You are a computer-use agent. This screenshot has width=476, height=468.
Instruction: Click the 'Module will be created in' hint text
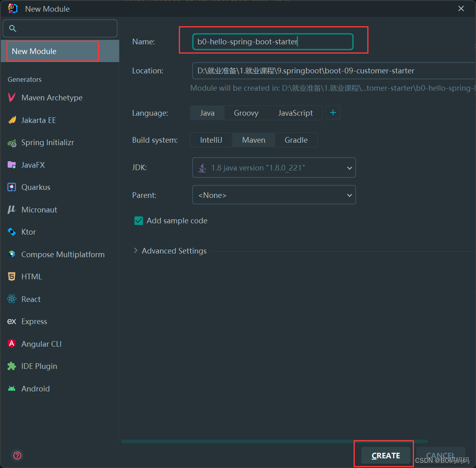tap(333, 88)
